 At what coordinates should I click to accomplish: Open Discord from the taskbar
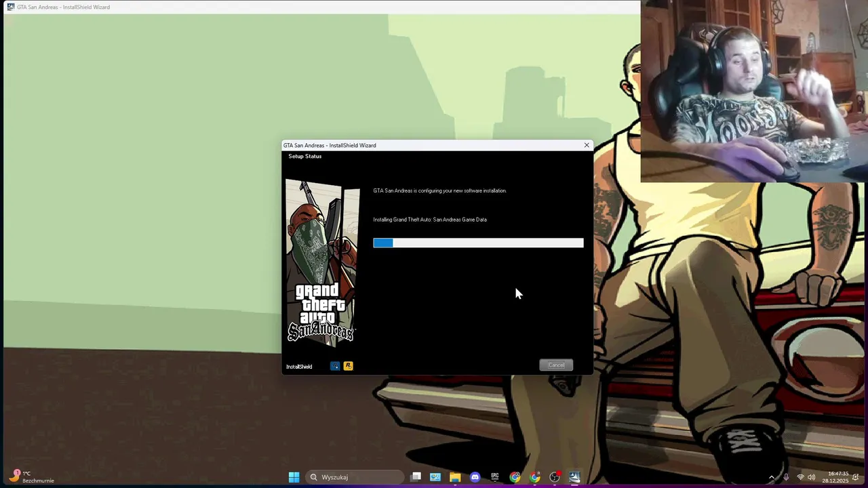click(x=475, y=477)
